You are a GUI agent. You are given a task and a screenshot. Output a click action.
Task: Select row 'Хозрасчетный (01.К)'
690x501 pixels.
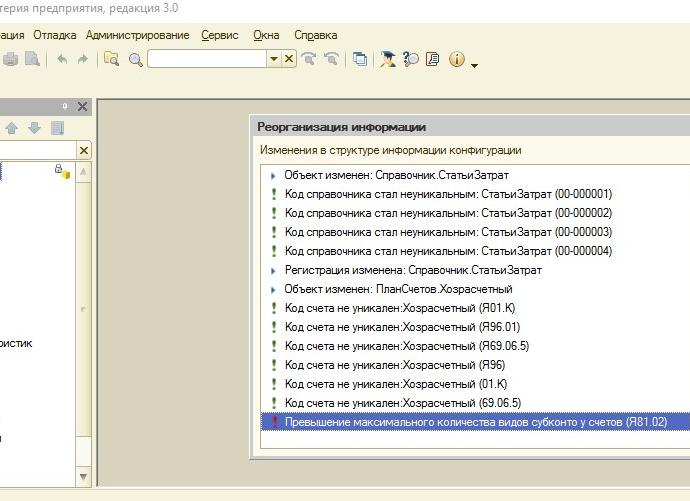475,384
